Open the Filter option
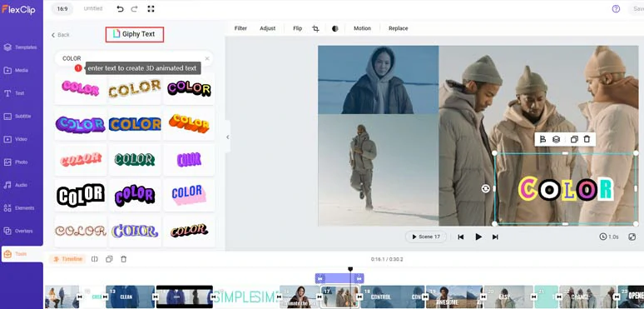This screenshot has width=644, height=309. 240,28
